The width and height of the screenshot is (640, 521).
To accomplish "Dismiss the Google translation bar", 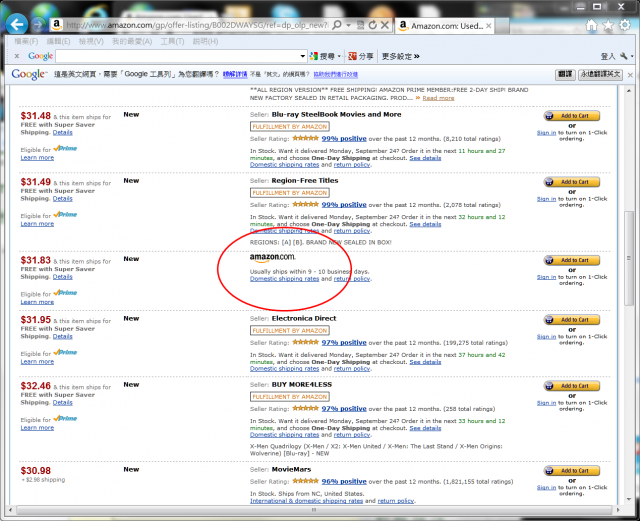I will coord(630,75).
